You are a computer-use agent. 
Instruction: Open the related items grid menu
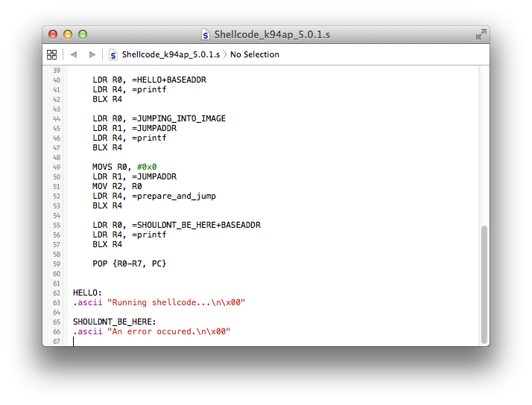point(51,54)
